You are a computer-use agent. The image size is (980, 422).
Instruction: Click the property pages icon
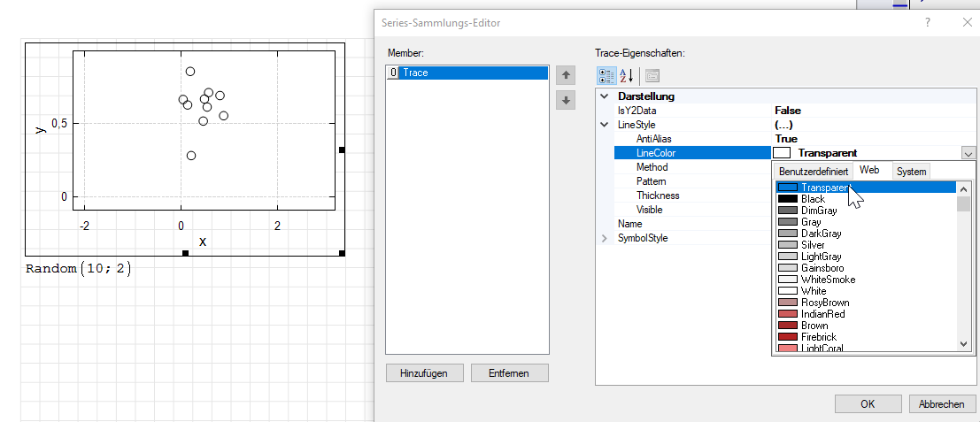652,76
